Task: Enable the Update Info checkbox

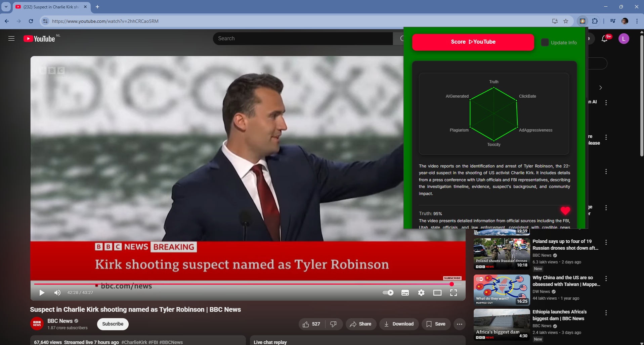Action: coord(545,42)
